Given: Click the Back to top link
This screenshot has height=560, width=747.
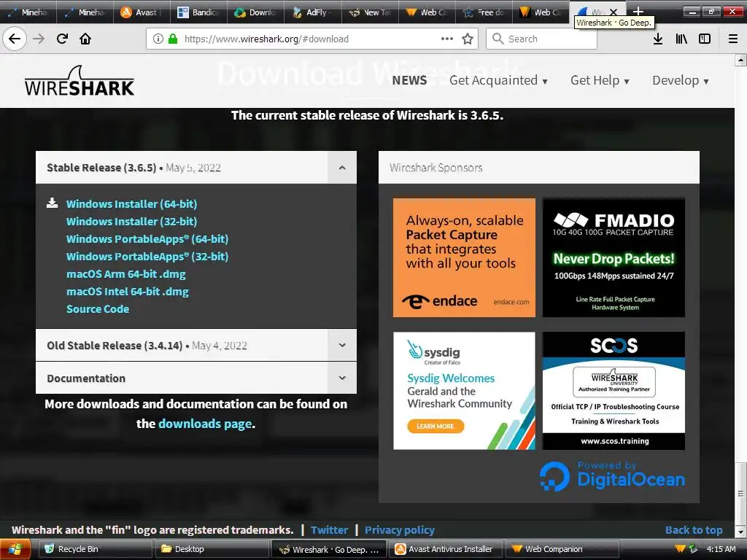Looking at the screenshot, I should tap(694, 530).
